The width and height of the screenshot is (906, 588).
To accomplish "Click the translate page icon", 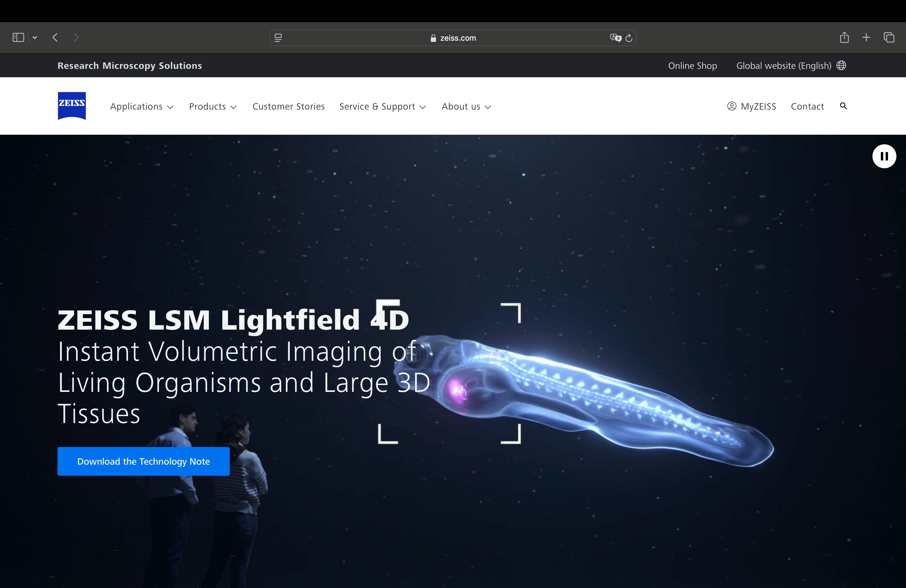I will 615,38.
